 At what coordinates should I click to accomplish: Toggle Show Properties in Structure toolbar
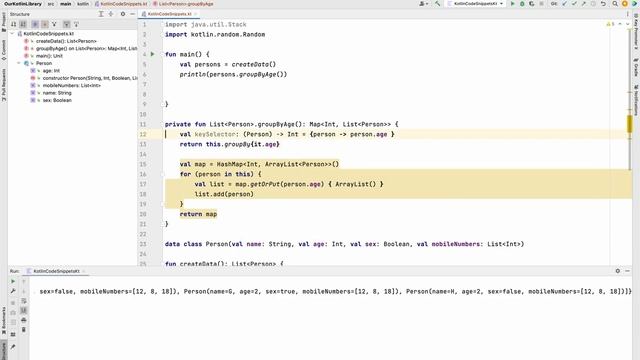35,24
